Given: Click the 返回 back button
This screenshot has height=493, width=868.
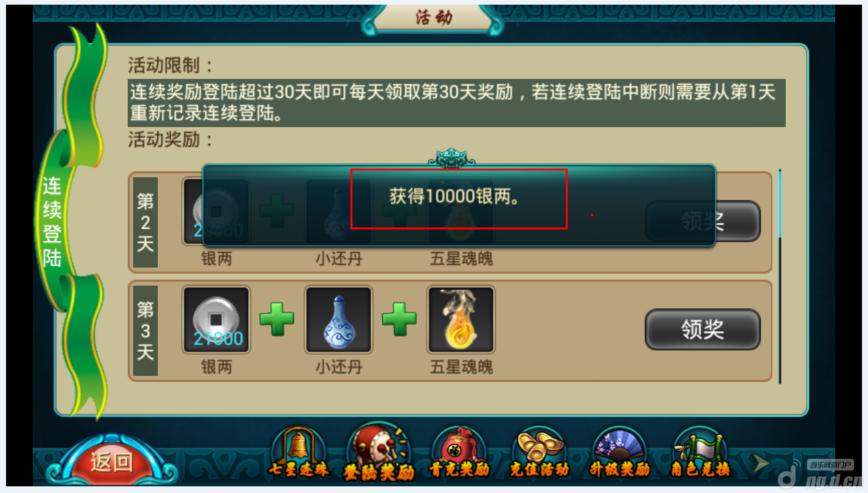Looking at the screenshot, I should [111, 462].
